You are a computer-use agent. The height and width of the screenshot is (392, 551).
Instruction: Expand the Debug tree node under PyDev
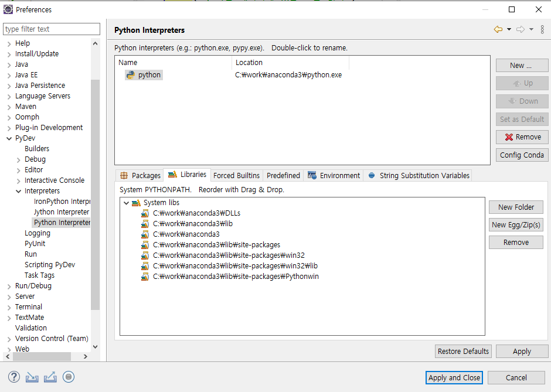19,160
